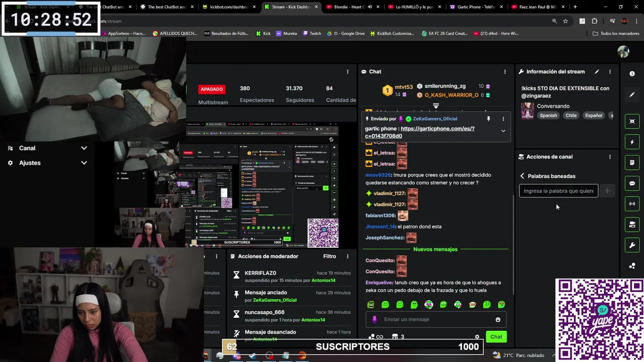
Task: Open the Acciones de canal three-dot menu
Action: (x=610, y=156)
